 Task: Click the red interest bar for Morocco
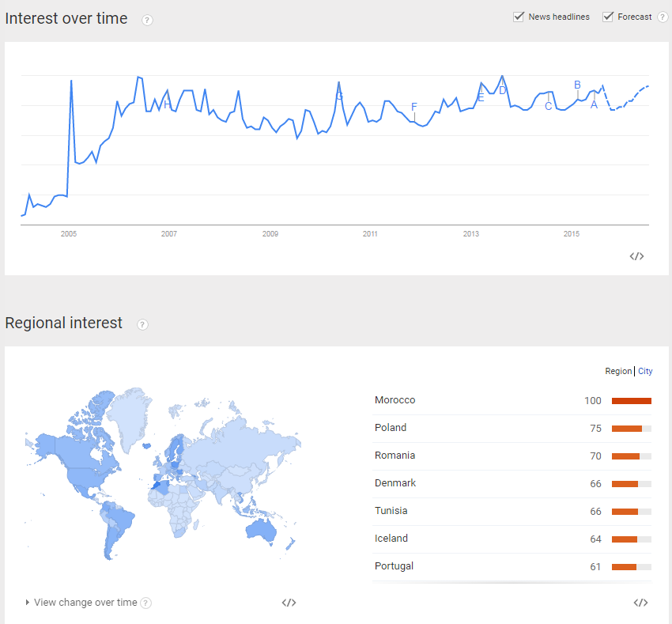point(632,401)
